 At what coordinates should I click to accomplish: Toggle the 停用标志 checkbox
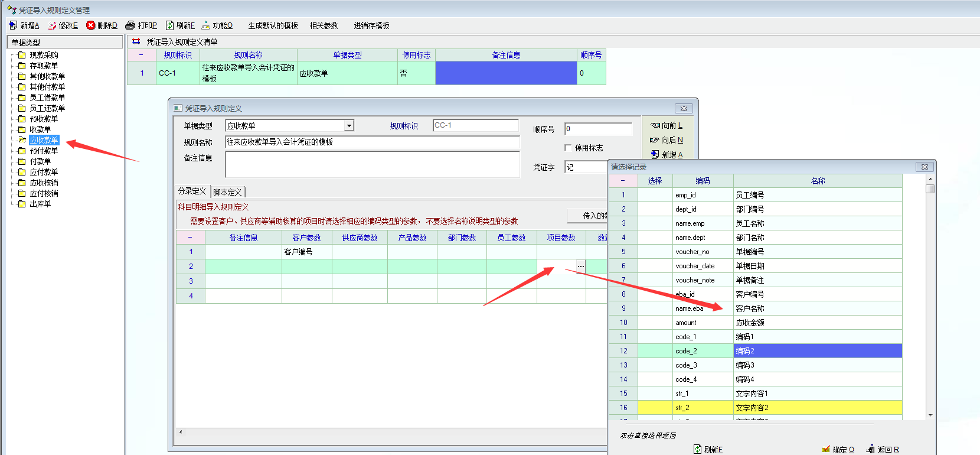[568, 148]
